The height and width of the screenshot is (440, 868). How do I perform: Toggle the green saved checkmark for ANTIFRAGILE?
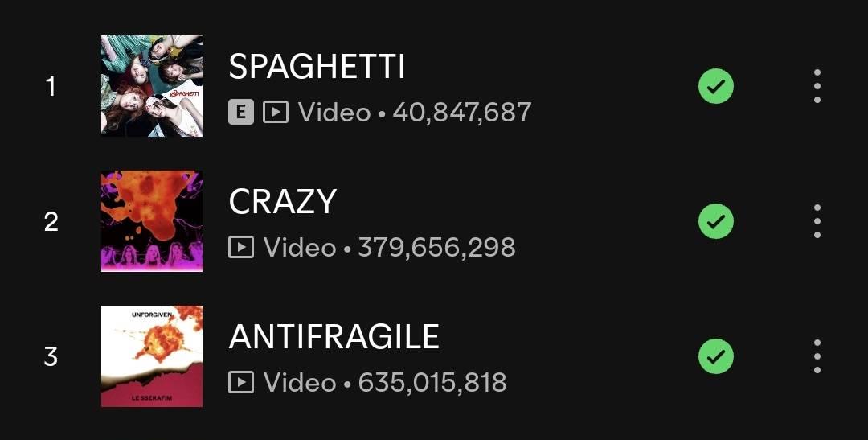pyautogui.click(x=715, y=356)
